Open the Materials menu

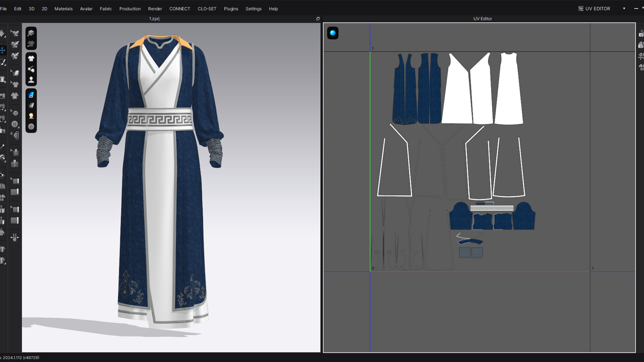[64, 9]
